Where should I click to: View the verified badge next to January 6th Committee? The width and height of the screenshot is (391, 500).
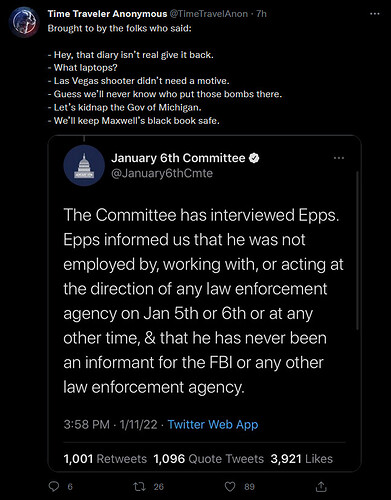(x=254, y=158)
